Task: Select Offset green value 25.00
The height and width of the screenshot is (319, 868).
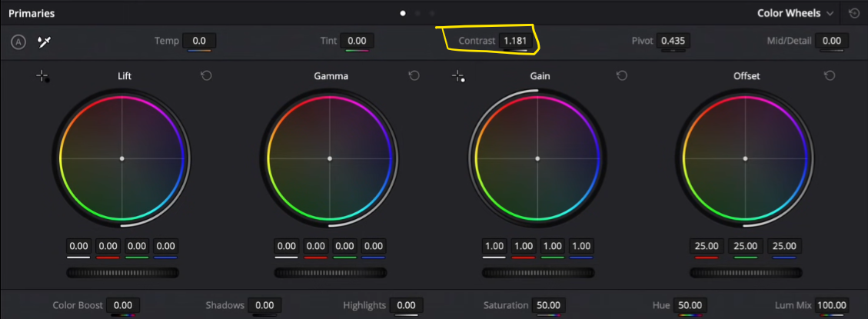Action: (x=746, y=247)
